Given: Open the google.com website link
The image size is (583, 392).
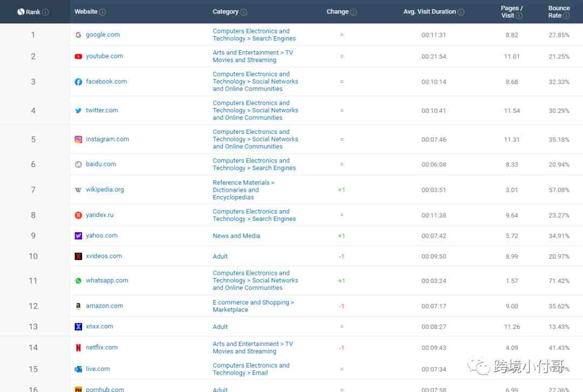Looking at the screenshot, I should tap(103, 35).
